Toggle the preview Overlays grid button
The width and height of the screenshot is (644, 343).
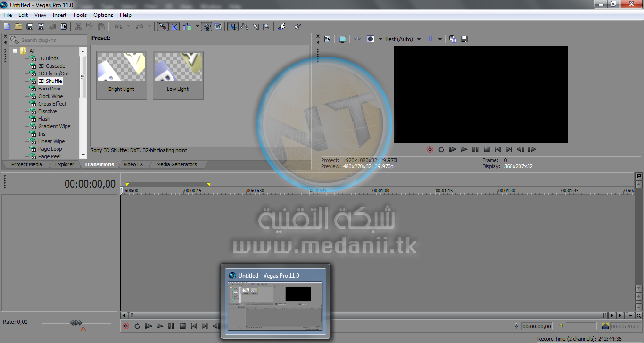429,39
